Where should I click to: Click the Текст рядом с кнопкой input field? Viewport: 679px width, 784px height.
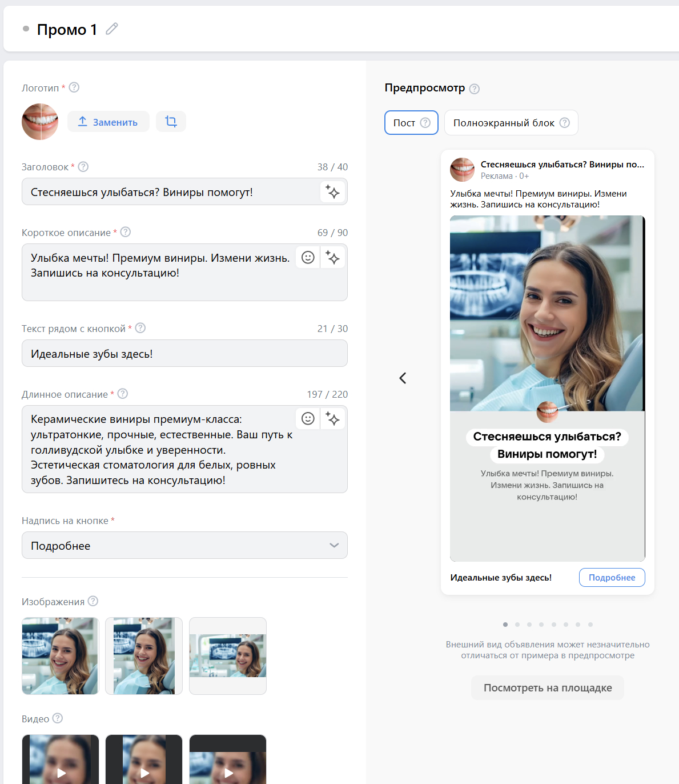[x=184, y=353]
